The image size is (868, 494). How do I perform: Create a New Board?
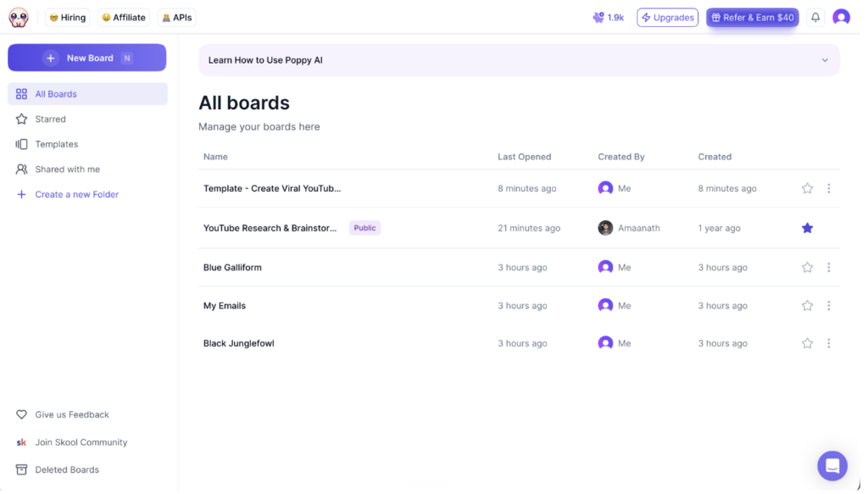point(87,58)
